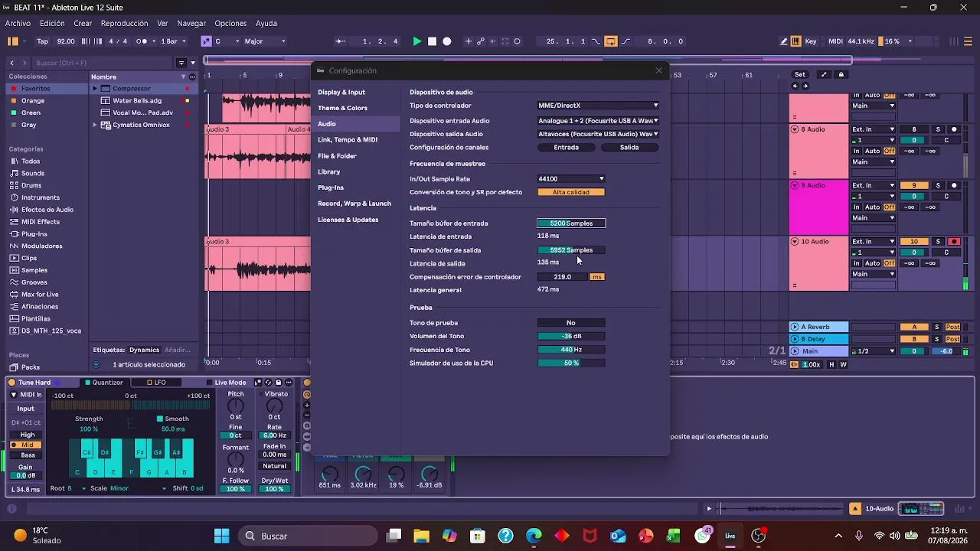The height and width of the screenshot is (551, 980).
Task: Toggle the metronome in the control bar
Action: pyautogui.click(x=141, y=41)
